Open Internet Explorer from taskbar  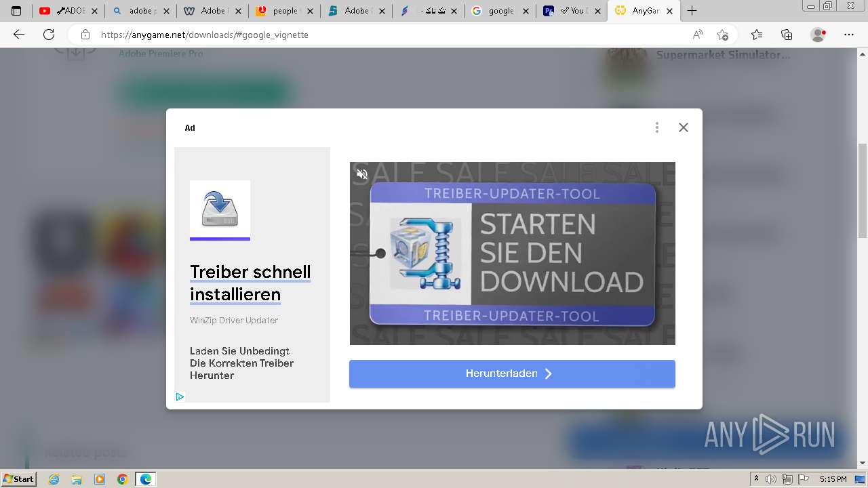54,479
